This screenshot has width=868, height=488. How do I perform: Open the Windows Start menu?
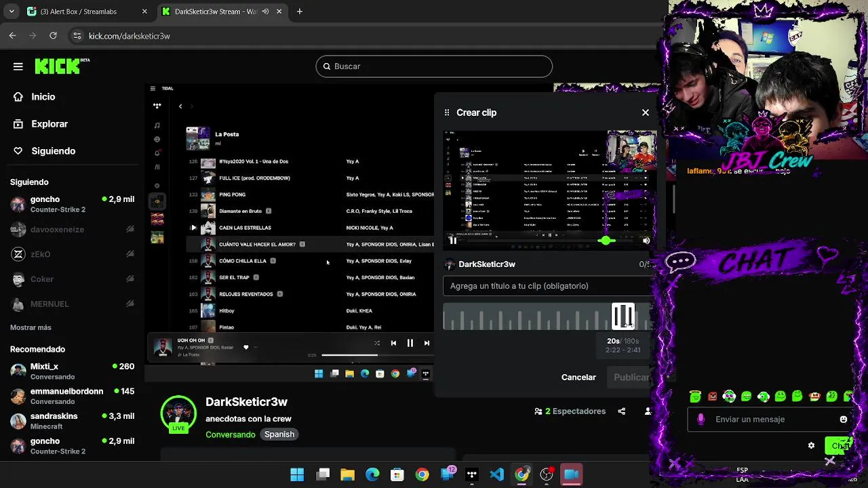pyautogui.click(x=297, y=474)
